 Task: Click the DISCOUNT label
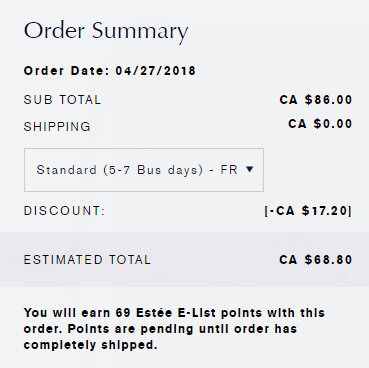[64, 211]
